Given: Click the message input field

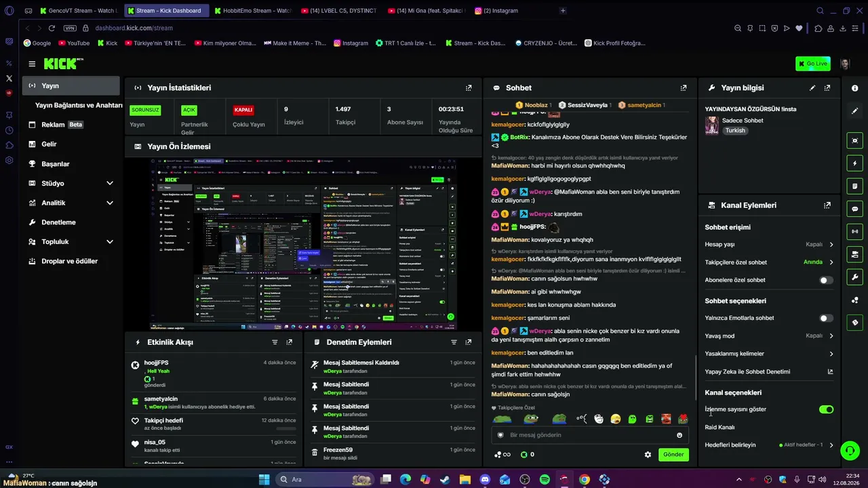Looking at the screenshot, I should [589, 435].
